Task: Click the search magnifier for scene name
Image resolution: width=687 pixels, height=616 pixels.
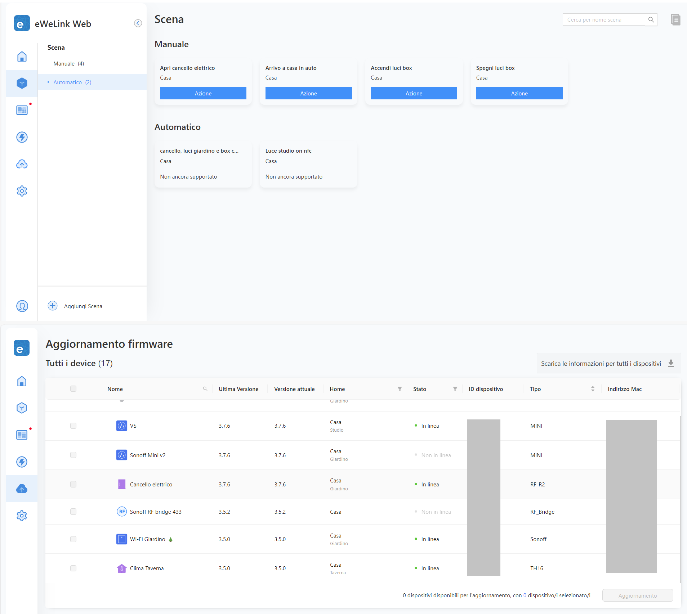Action: (x=651, y=20)
